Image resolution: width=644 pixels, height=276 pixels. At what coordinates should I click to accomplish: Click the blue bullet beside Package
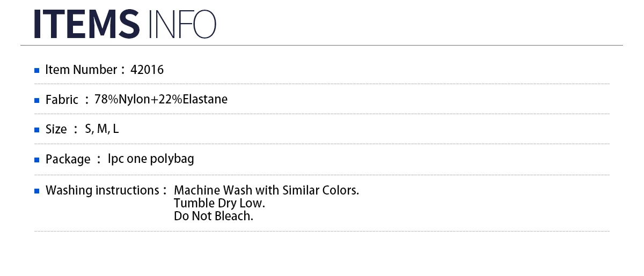tap(37, 160)
